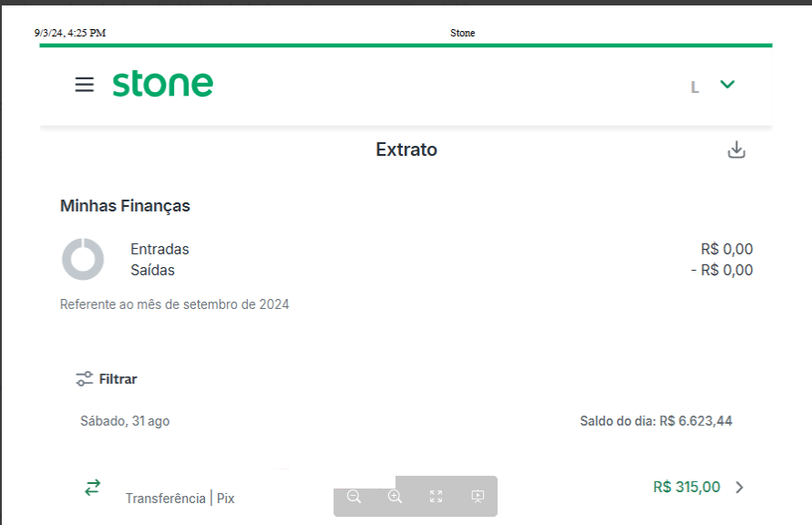Toggle fit-to-screen expand arrows icon
The image size is (812, 525).
[x=436, y=497]
